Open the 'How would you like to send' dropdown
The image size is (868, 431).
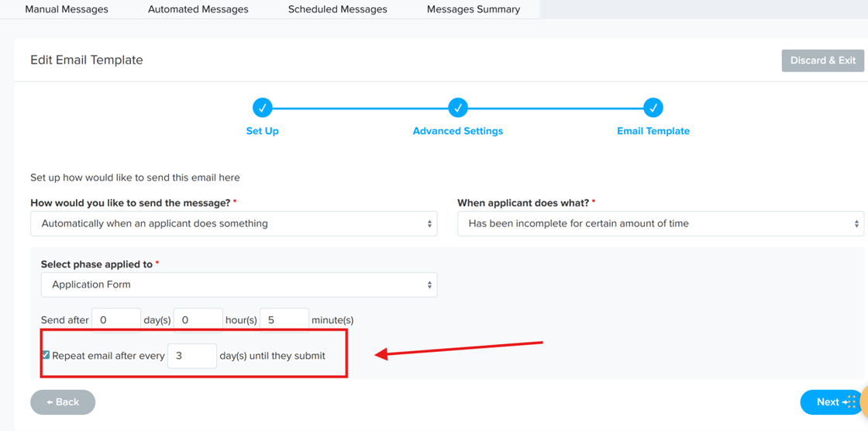[x=233, y=224]
